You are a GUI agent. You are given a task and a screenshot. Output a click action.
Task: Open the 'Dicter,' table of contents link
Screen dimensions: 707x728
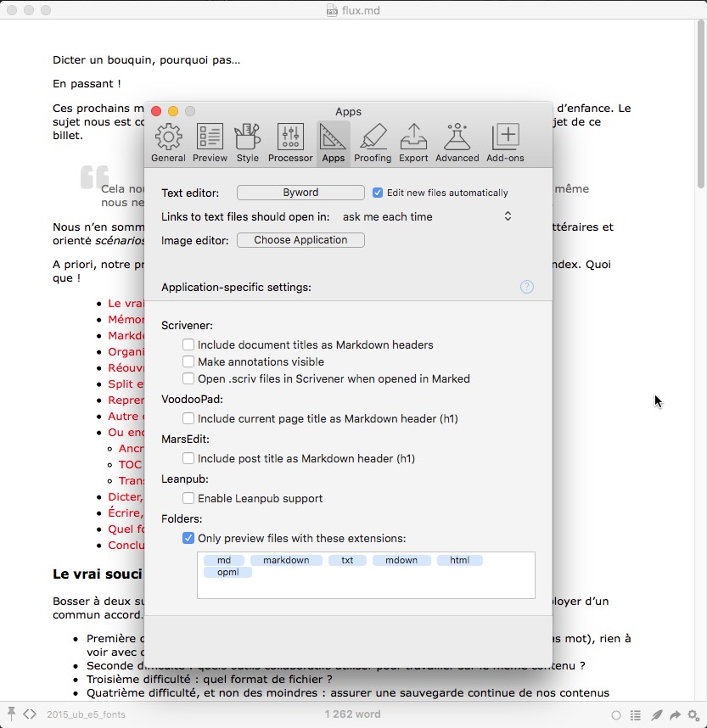coord(126,496)
